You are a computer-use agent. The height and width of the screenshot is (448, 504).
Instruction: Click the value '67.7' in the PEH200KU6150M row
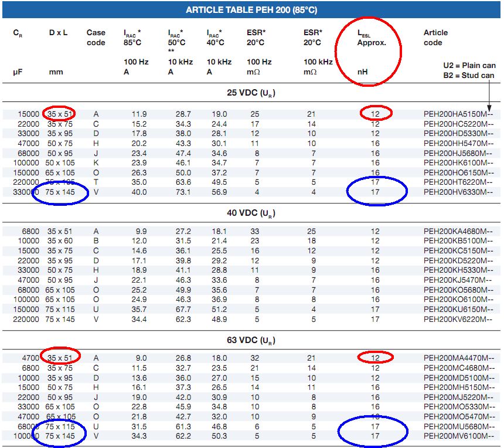183,310
